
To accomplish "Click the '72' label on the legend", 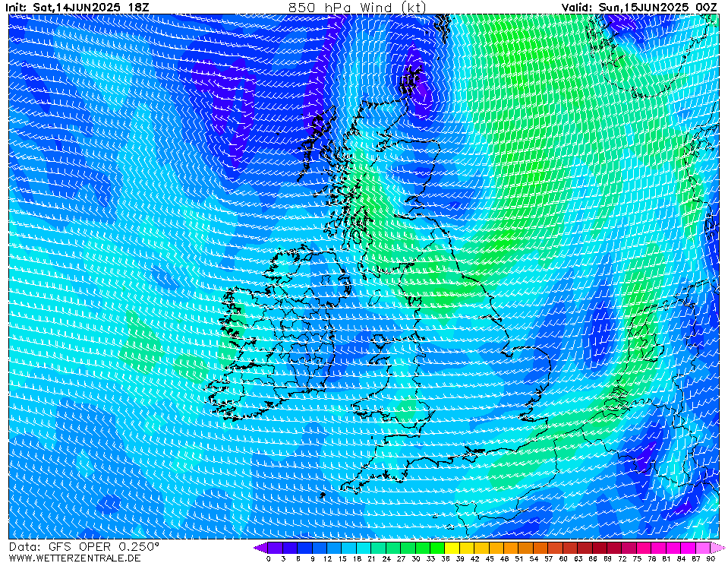I will point(622,558).
